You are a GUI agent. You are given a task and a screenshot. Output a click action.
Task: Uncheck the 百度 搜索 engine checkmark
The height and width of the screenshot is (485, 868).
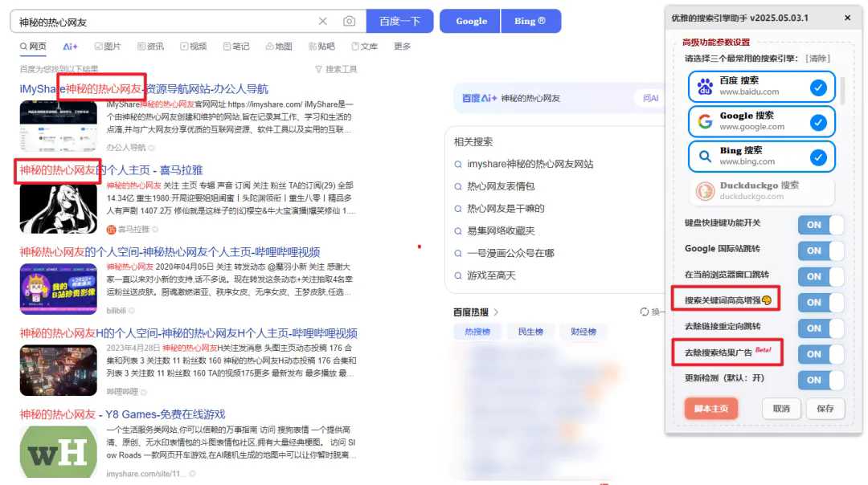pyautogui.click(x=818, y=88)
